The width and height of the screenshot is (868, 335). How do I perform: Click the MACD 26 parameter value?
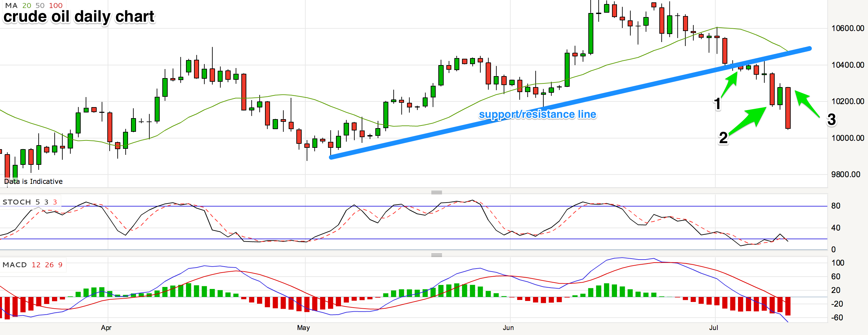[49, 265]
